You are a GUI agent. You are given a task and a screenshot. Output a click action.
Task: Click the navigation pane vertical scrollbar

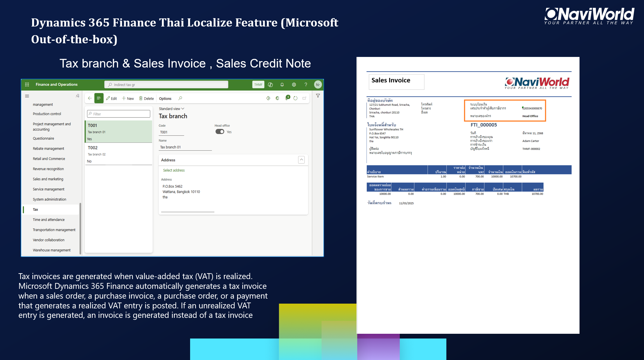tap(80, 228)
